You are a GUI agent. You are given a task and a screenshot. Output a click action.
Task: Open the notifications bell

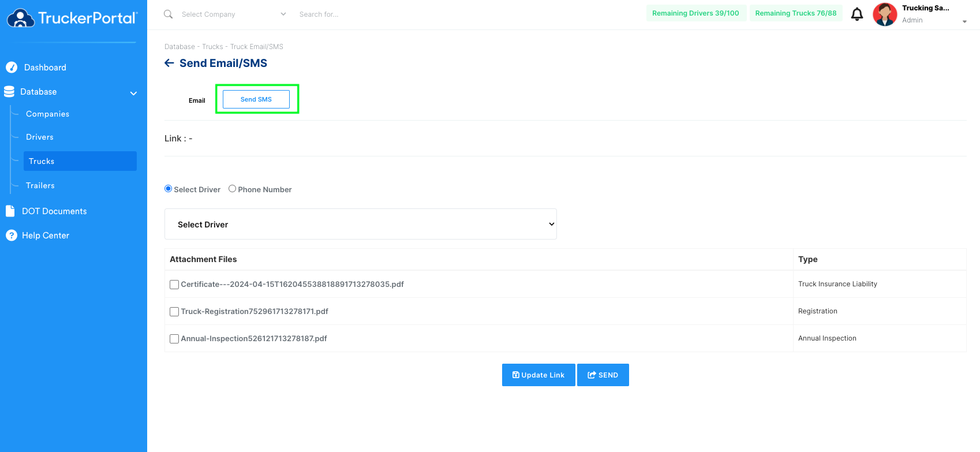[857, 14]
